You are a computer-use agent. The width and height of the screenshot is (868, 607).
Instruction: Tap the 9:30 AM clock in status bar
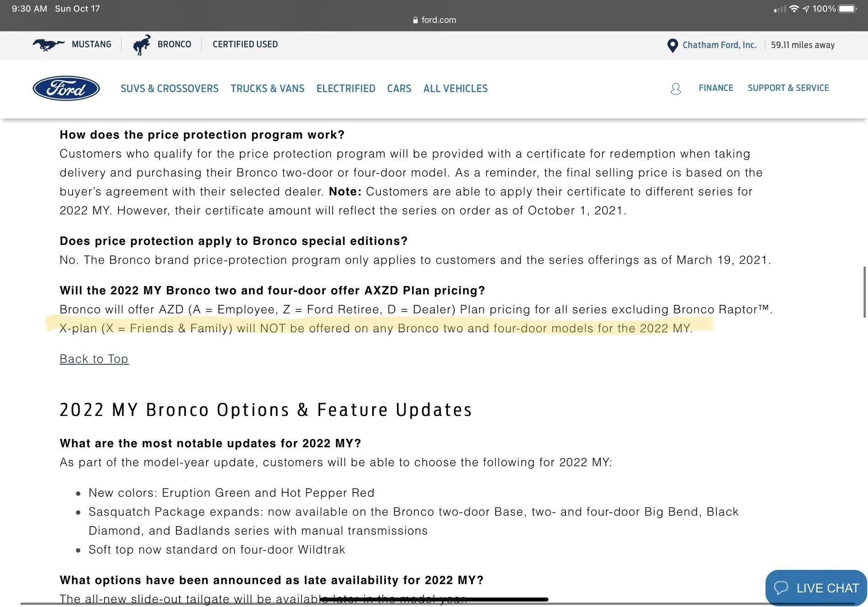[x=29, y=9]
